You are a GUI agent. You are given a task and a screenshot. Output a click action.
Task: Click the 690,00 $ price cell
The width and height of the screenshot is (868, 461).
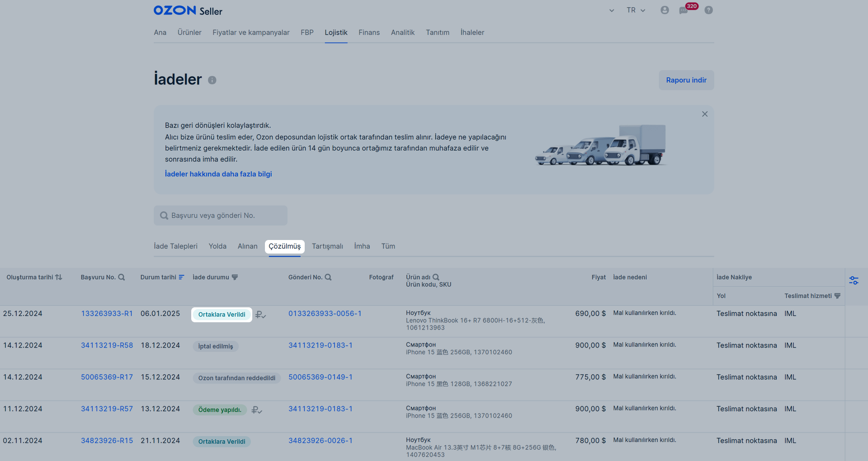pyautogui.click(x=590, y=314)
